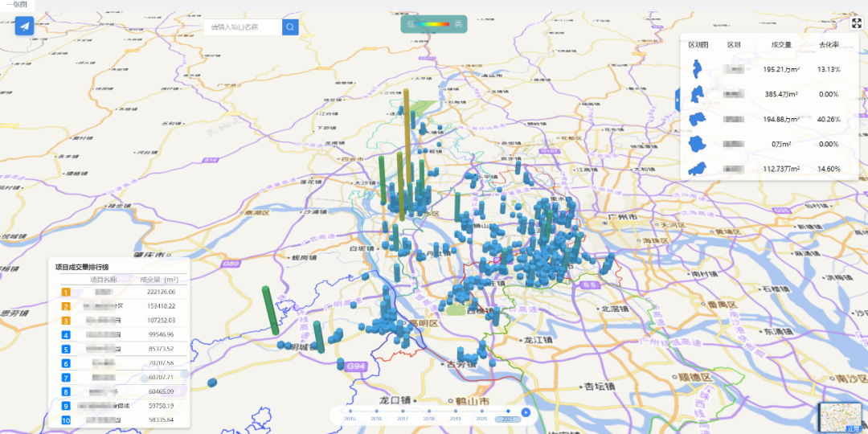The width and height of the screenshot is (868, 434).
Task: Click rank 10 badge in project ranking
Action: point(66,420)
